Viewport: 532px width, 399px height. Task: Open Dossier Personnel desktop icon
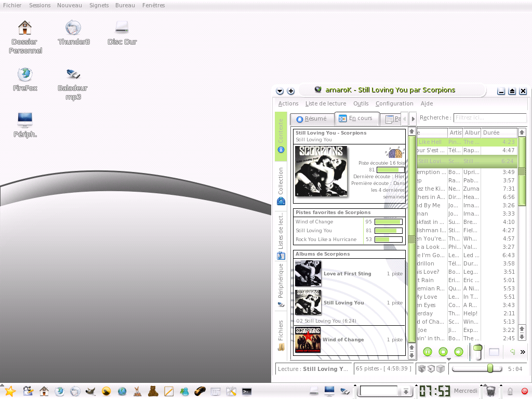click(25, 37)
